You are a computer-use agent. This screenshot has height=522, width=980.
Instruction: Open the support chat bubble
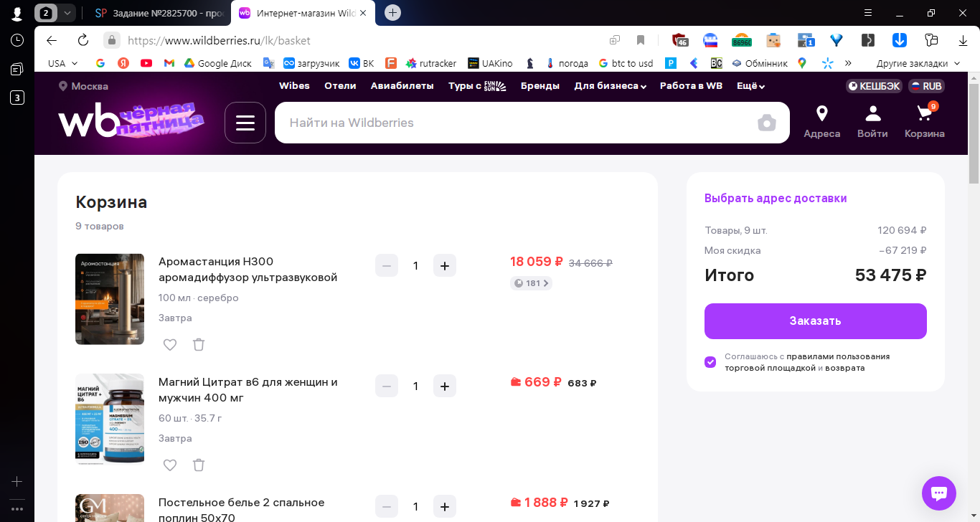[939, 493]
